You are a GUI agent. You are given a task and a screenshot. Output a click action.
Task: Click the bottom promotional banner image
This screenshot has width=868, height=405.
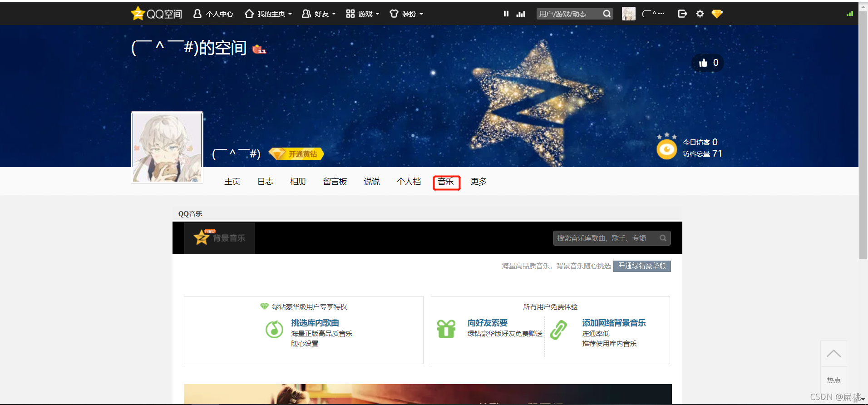tap(428, 394)
